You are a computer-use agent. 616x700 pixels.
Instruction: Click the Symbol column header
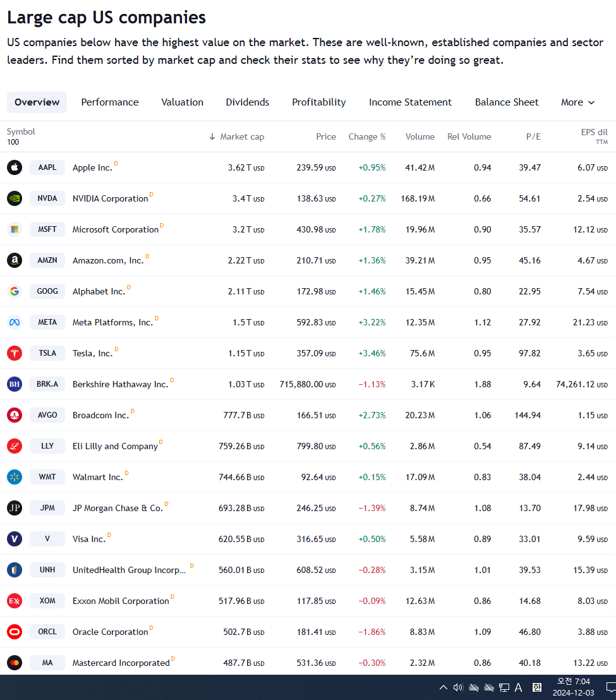click(x=20, y=131)
